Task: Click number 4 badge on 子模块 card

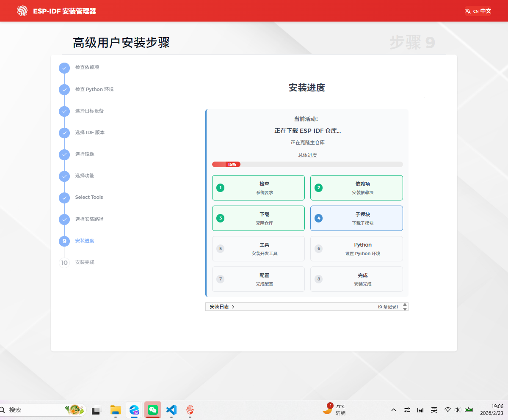Action: pyautogui.click(x=319, y=218)
